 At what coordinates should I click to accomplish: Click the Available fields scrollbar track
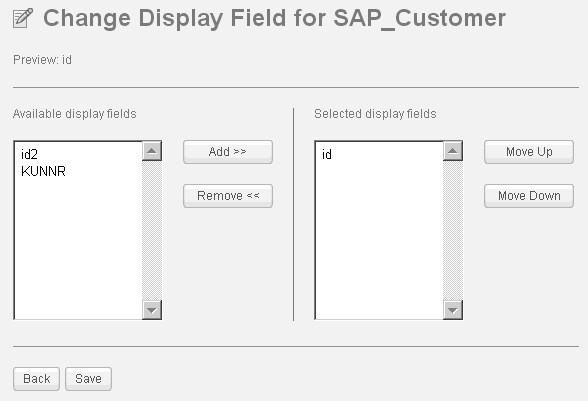[152, 230]
